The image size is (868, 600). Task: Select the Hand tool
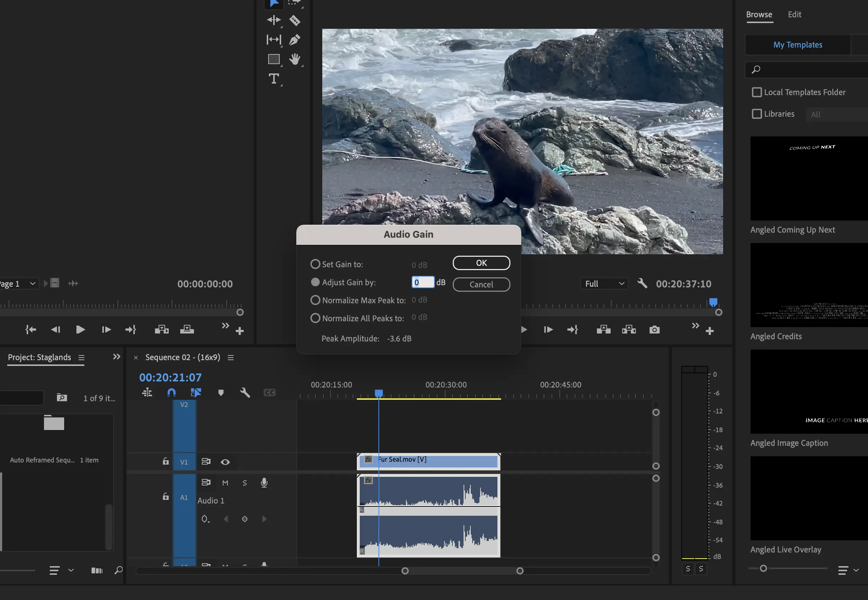[x=296, y=59]
